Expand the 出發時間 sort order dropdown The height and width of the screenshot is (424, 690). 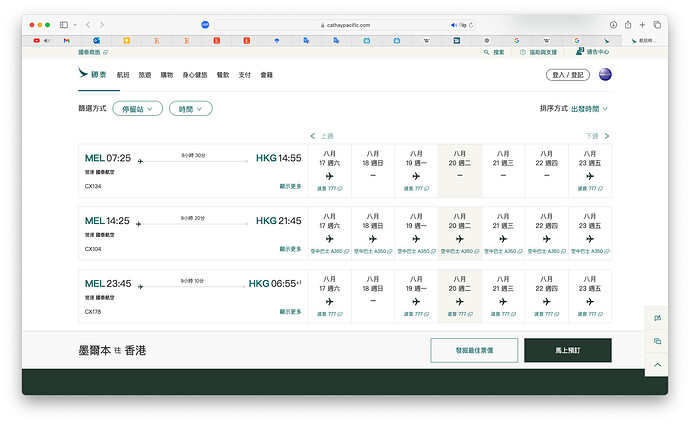coord(589,108)
